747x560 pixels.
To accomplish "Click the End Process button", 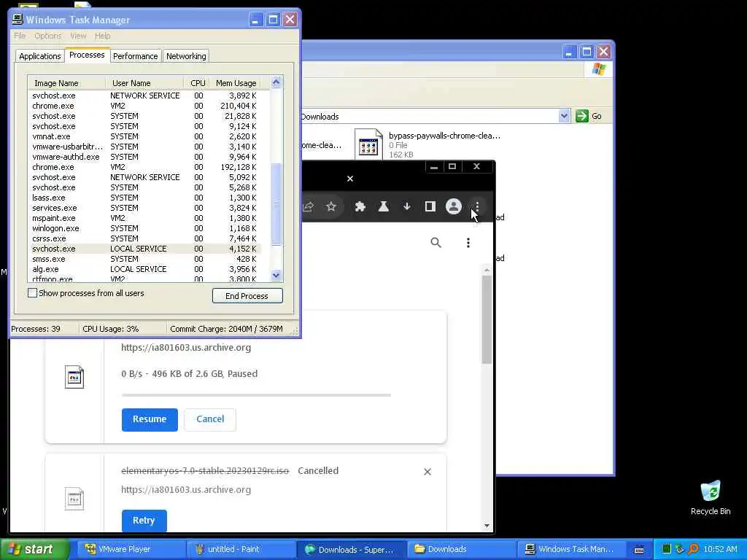I will [x=247, y=296].
